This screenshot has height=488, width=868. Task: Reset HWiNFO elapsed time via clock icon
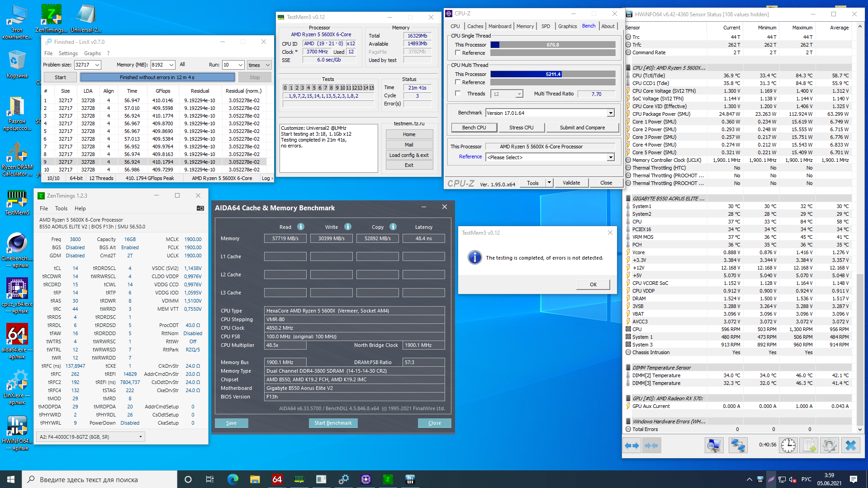point(788,445)
